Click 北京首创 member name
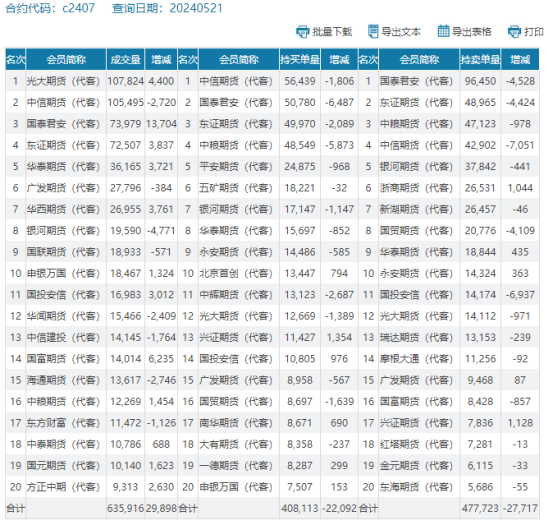 click(x=236, y=273)
